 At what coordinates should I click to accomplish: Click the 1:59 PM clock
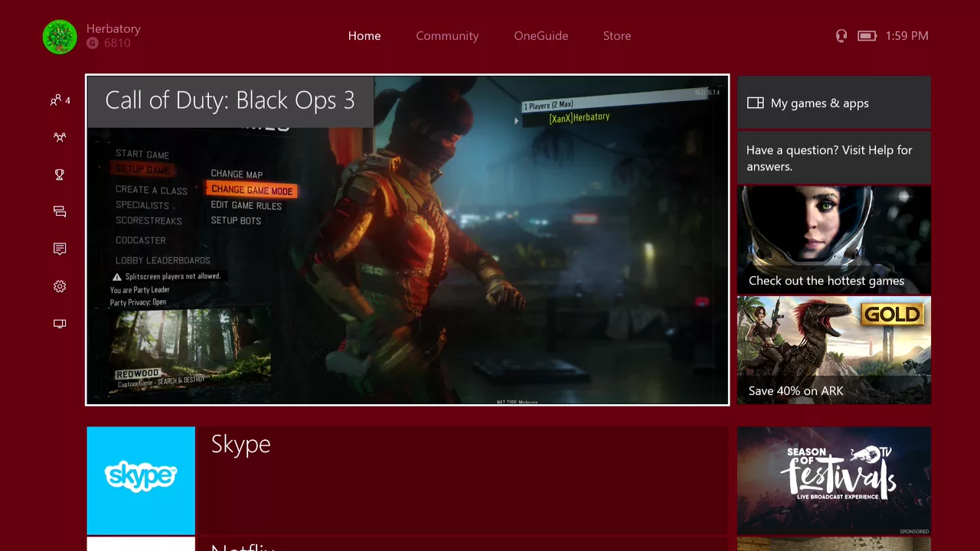pyautogui.click(x=906, y=36)
